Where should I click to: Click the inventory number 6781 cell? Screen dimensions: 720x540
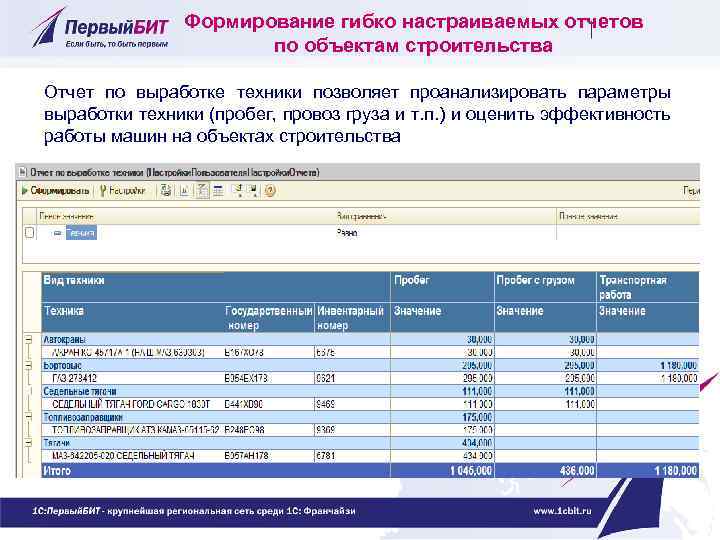326,456
